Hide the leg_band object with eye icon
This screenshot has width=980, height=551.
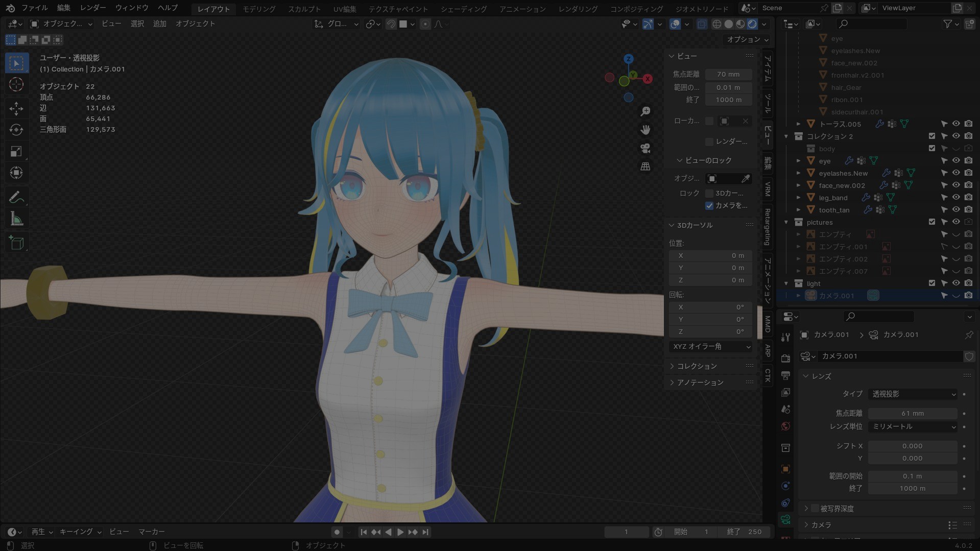(956, 198)
